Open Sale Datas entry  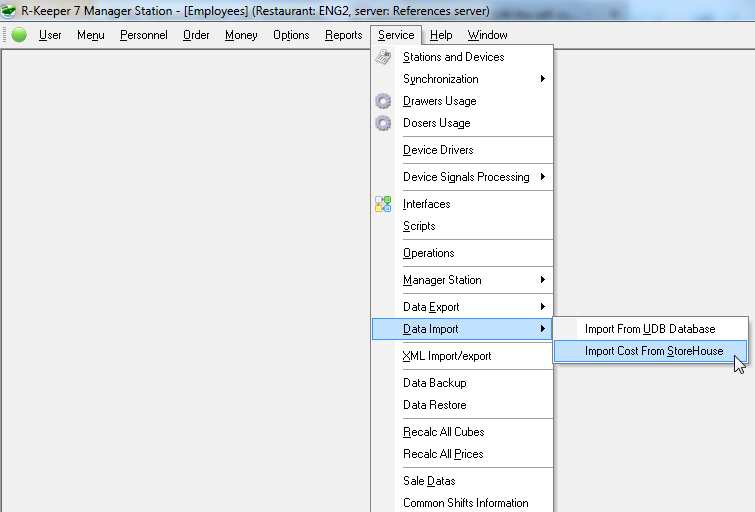(x=462, y=482)
